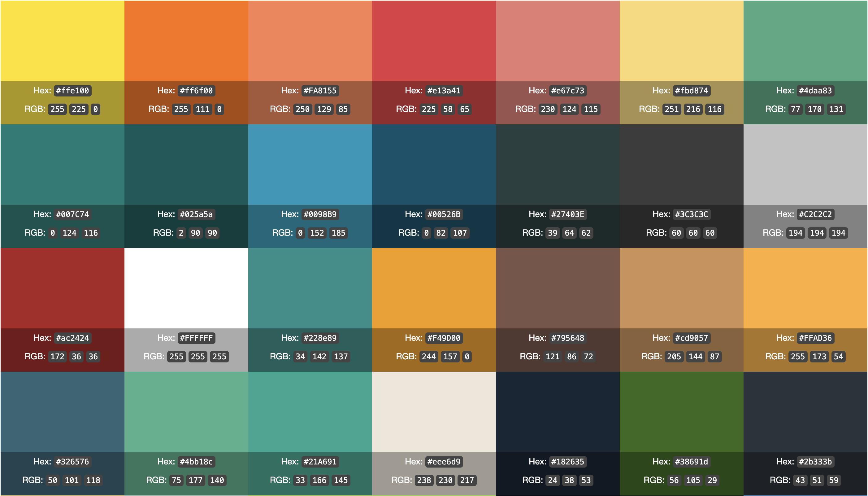Select the orange #ff6f00 swatch

(x=186, y=41)
